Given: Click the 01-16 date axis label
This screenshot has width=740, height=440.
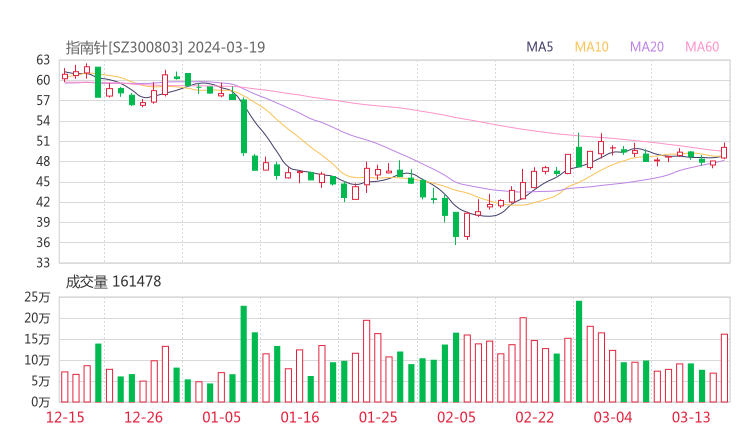Looking at the screenshot, I should tap(300, 417).
